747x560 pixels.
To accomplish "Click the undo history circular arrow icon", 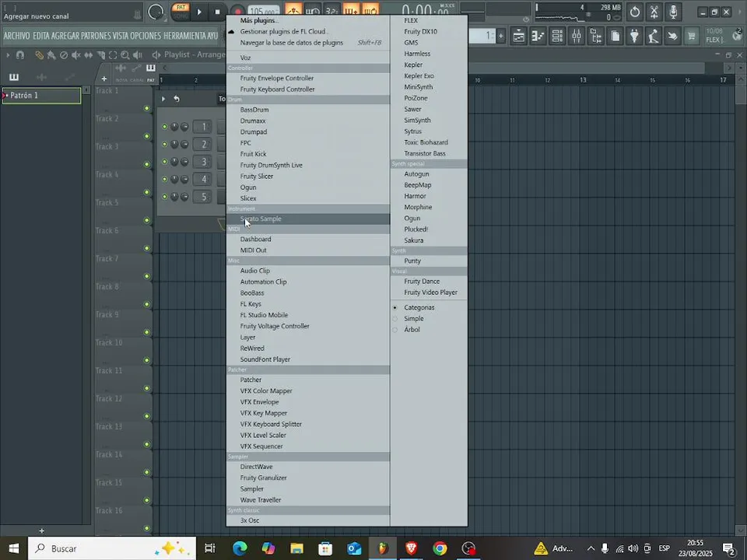I will (x=635, y=12).
